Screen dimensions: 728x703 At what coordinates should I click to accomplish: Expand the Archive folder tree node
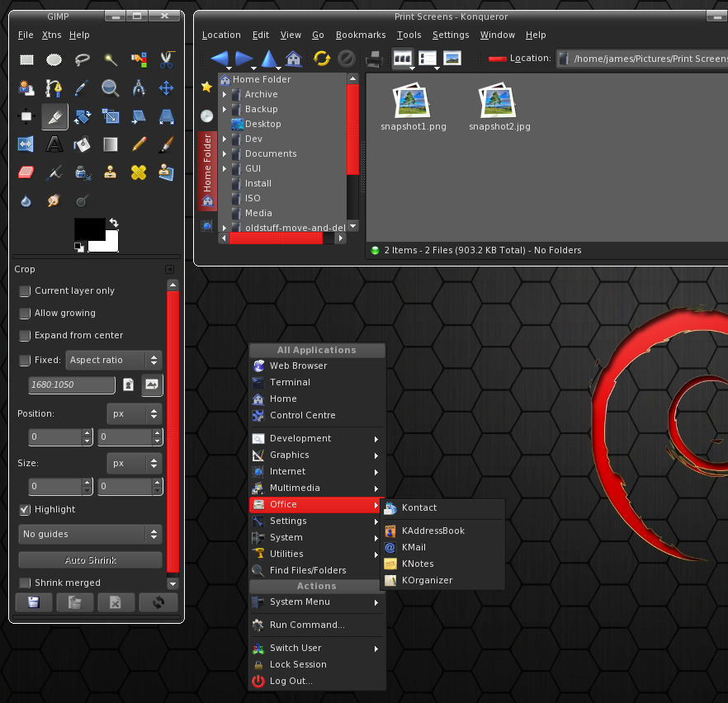coord(225,94)
